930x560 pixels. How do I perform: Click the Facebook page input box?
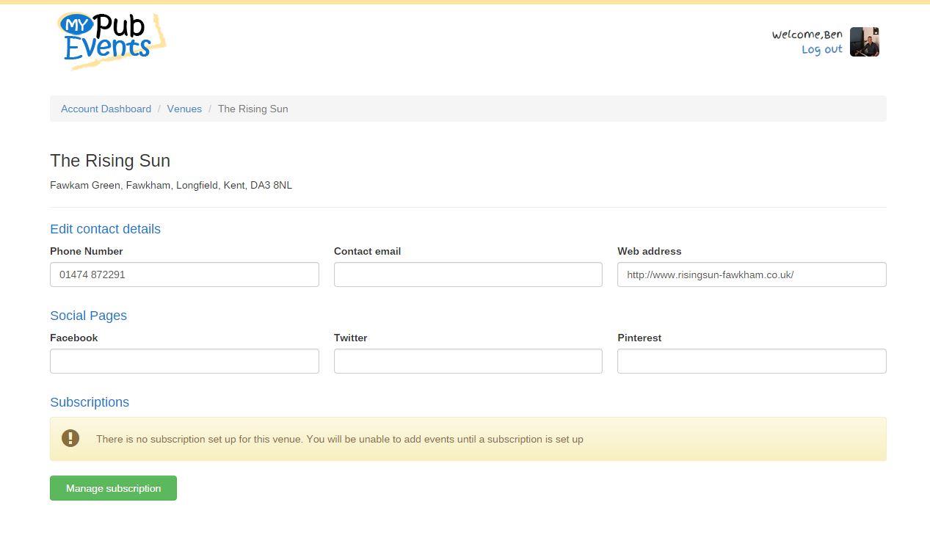[x=184, y=361]
